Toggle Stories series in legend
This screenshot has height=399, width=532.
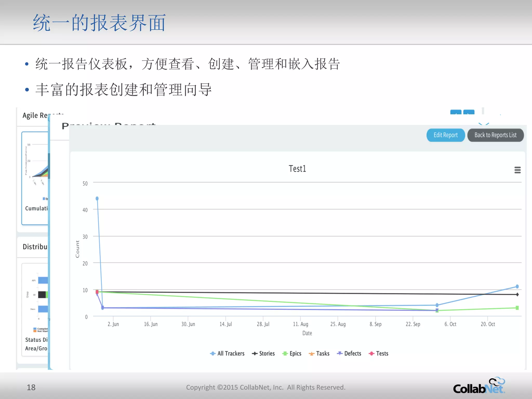[263, 354]
